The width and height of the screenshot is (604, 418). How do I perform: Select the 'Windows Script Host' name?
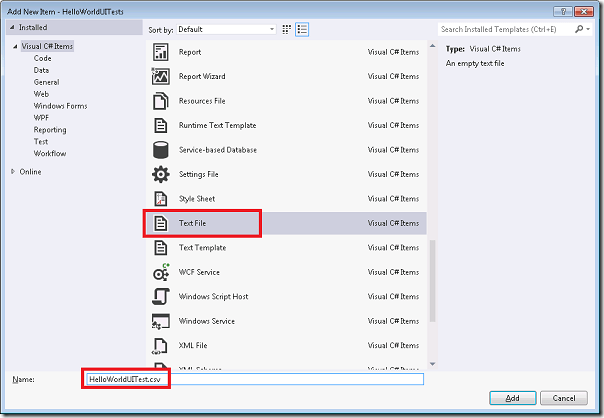[x=213, y=297]
